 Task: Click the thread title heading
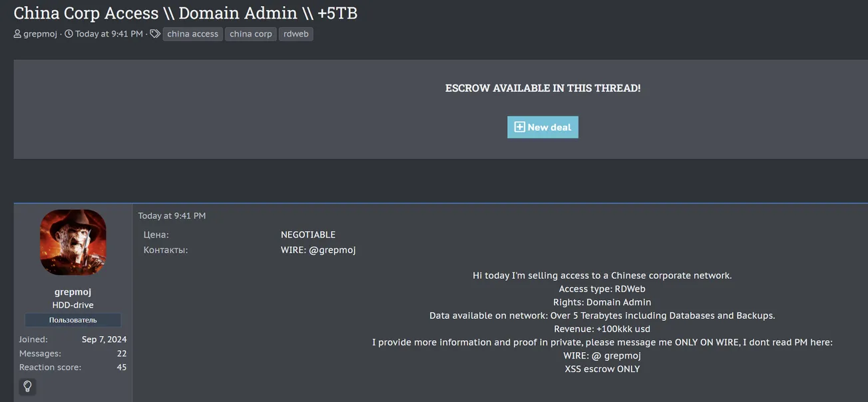point(186,13)
